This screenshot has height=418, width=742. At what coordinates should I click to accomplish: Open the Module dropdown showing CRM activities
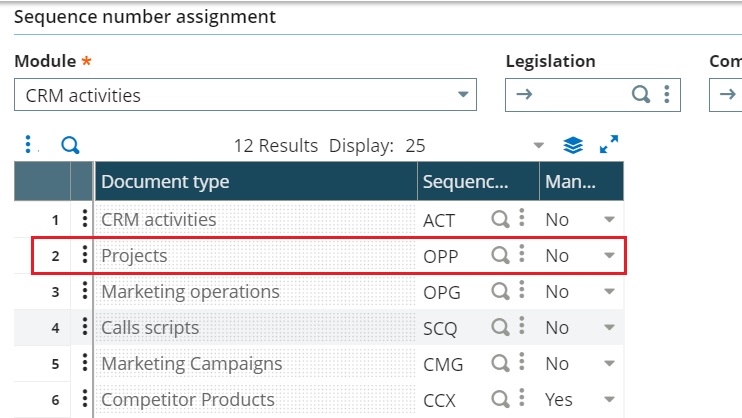[245, 95]
